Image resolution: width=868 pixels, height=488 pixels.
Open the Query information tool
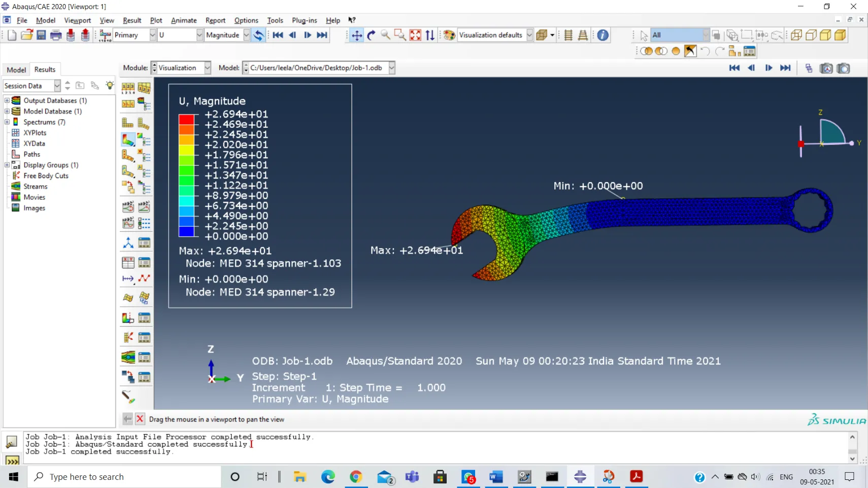point(603,35)
